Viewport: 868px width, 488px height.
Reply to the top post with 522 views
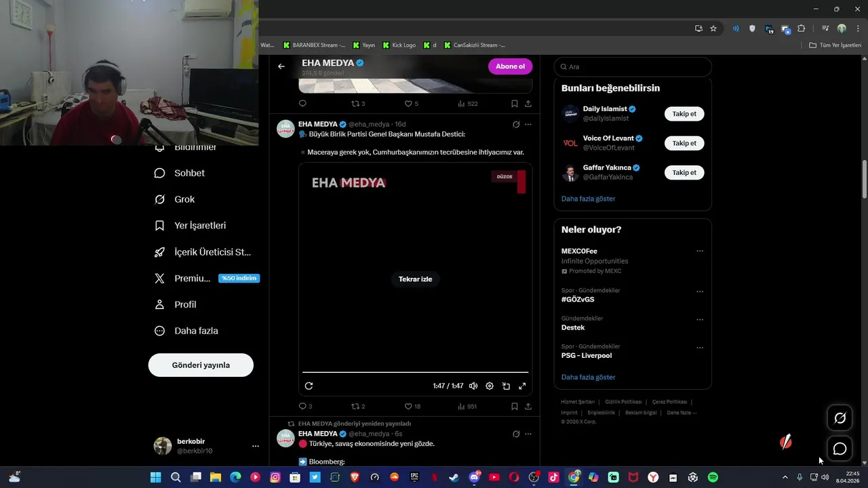pyautogui.click(x=302, y=104)
